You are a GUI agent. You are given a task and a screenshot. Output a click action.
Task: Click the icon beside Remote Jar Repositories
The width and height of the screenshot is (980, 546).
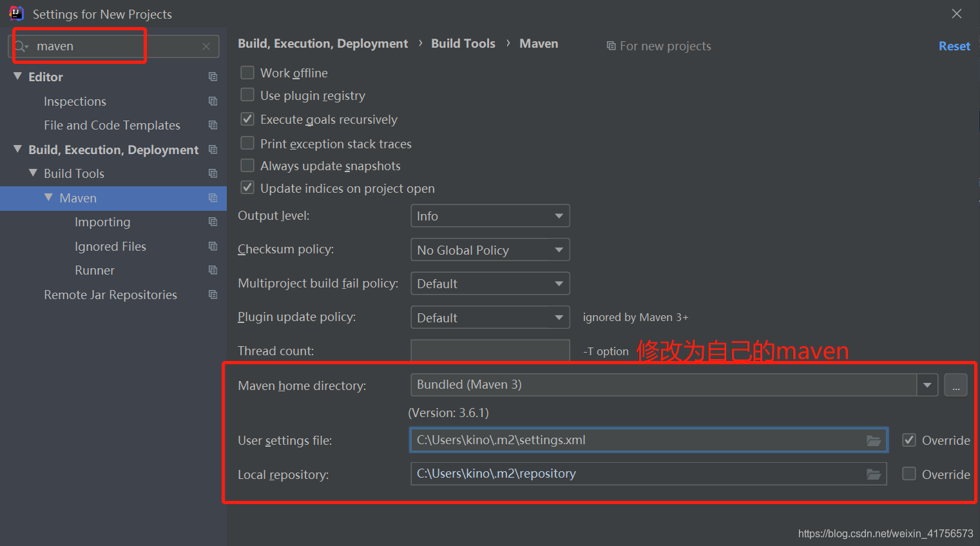[213, 295]
